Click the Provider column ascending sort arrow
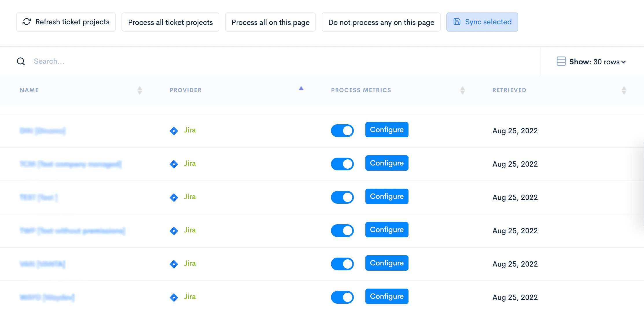Screen dimensions: 644x317 [301, 88]
